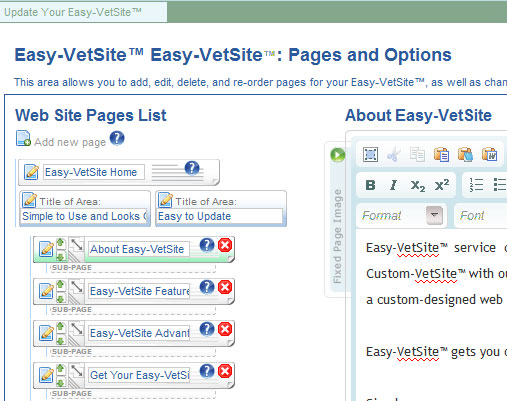The height and width of the screenshot is (401, 507).
Task: Edit the Easy to Update area pencil icon
Action: pyautogui.click(x=165, y=200)
